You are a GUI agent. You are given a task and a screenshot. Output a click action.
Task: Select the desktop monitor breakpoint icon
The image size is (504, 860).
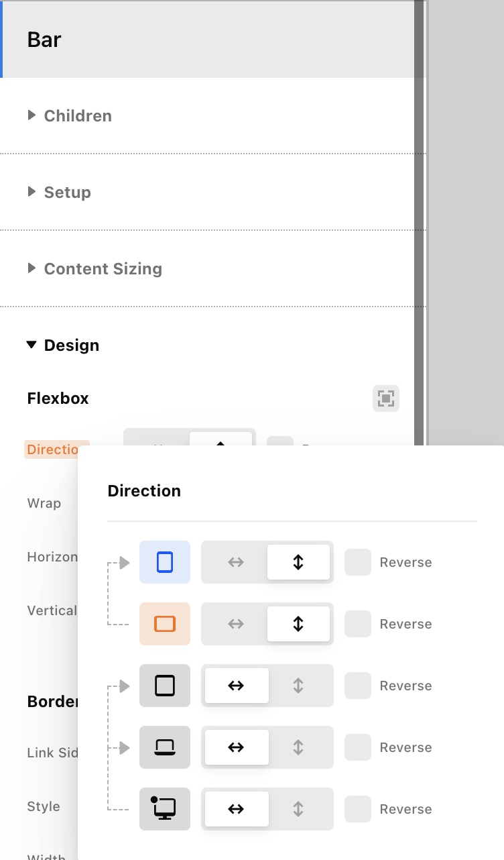[165, 809]
